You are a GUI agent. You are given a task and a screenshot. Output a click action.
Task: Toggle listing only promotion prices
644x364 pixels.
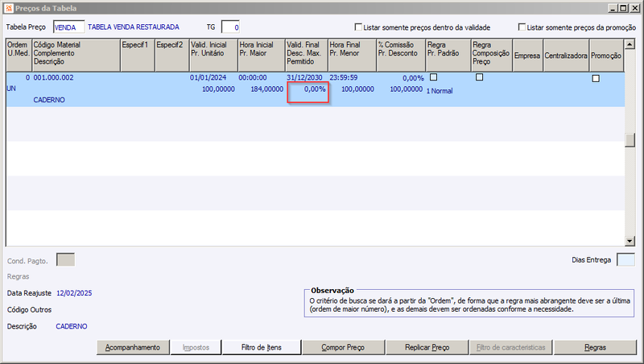(x=522, y=27)
